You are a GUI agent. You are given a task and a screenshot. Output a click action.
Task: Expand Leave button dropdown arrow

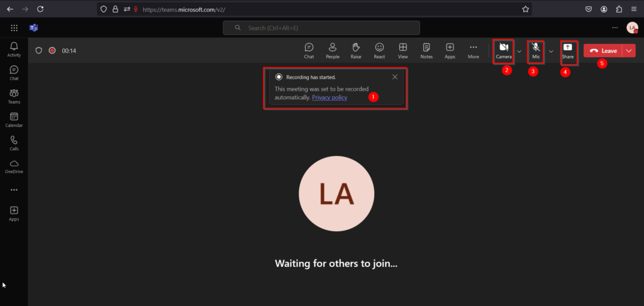(x=629, y=51)
